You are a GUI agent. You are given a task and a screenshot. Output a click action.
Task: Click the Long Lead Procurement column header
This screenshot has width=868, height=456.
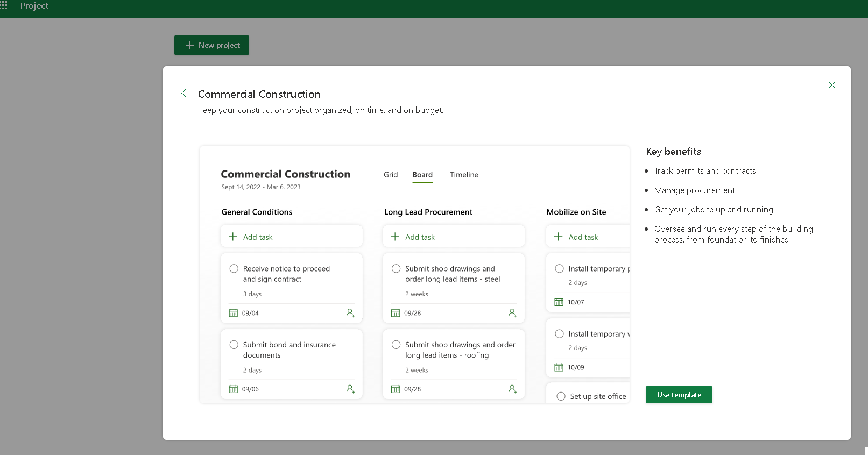click(428, 212)
